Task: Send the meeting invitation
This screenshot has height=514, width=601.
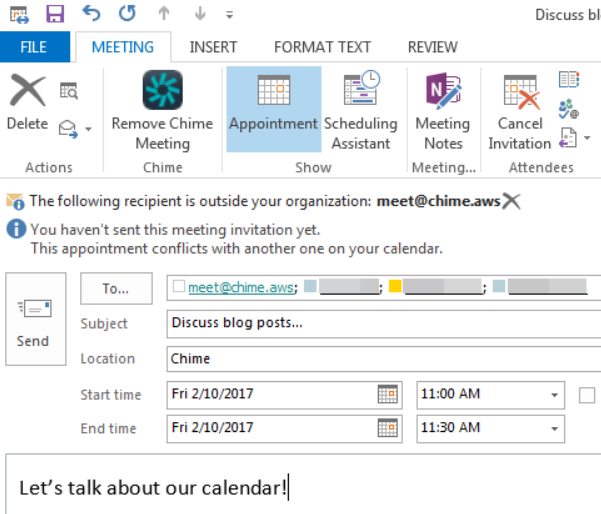Action: tap(36, 319)
